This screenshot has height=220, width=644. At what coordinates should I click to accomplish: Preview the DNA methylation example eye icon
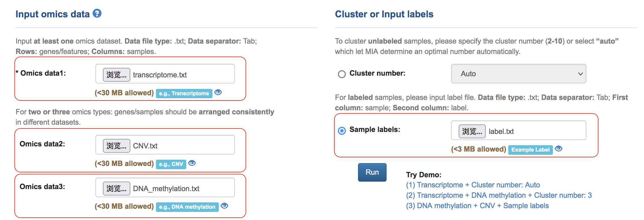224,206
